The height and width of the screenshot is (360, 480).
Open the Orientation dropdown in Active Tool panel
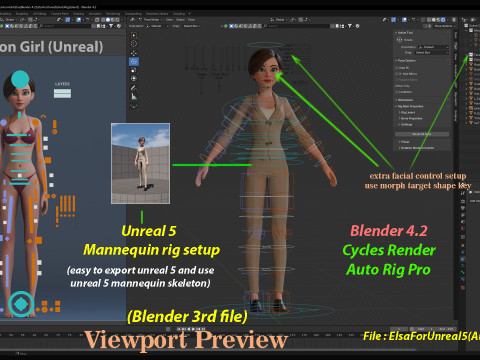point(433,47)
